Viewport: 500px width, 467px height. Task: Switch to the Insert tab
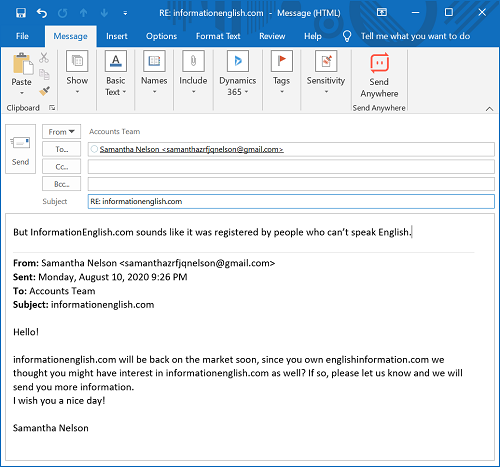coord(117,36)
